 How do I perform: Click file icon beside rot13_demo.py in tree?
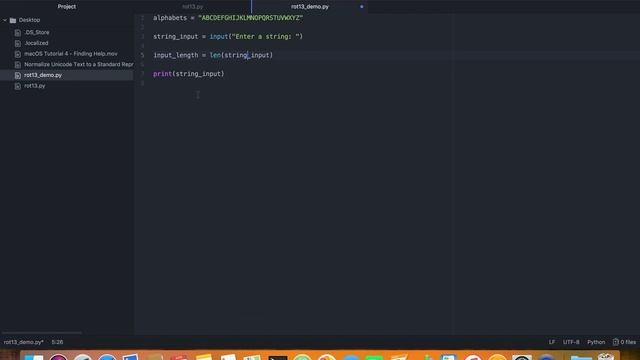click(18, 76)
